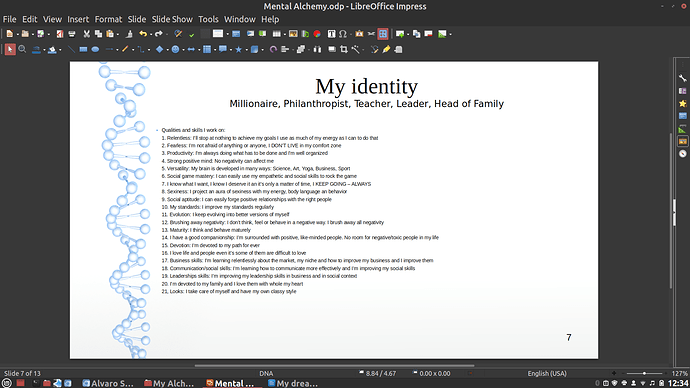690x388 pixels.
Task: Select the Rectangle shape tool
Action: [83, 50]
